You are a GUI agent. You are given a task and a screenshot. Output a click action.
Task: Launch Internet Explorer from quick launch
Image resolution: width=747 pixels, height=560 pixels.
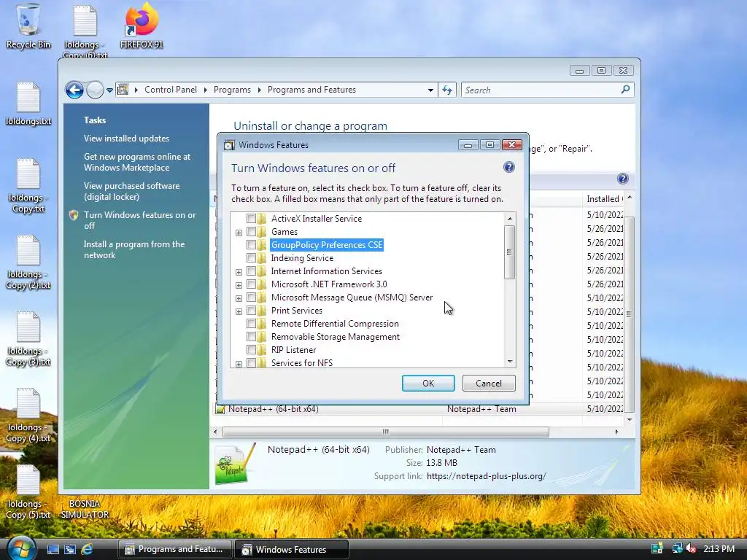[x=87, y=549]
